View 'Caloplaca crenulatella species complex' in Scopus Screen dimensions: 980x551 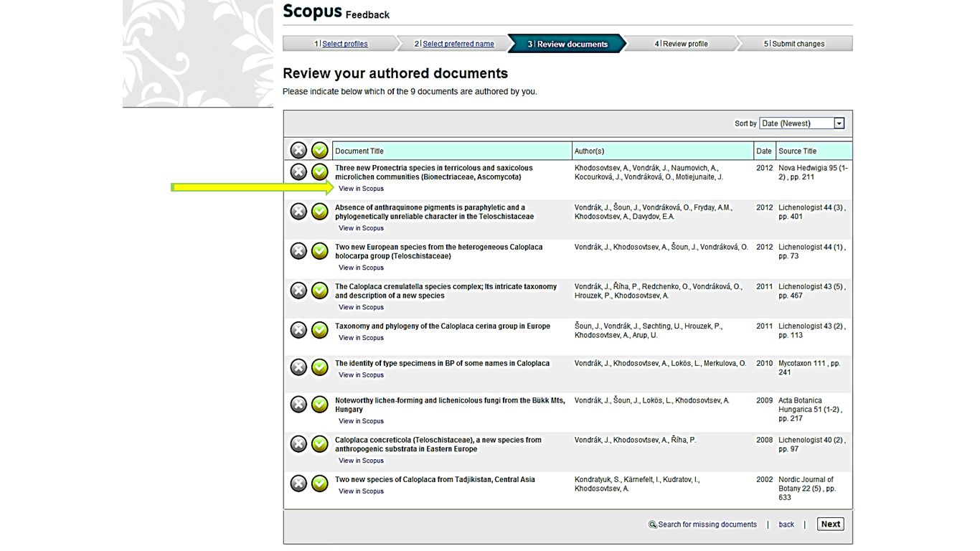(361, 307)
